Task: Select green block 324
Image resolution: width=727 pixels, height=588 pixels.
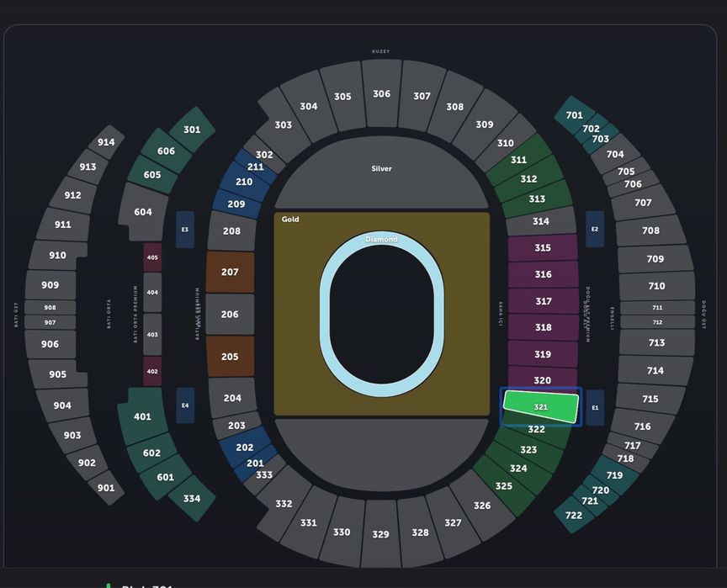Action: (518, 469)
